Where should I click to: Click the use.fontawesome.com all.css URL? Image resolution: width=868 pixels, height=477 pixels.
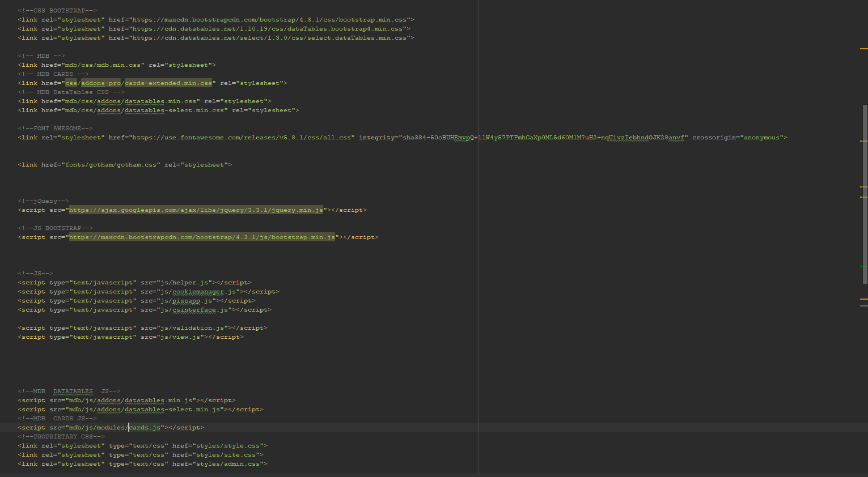[242, 138]
